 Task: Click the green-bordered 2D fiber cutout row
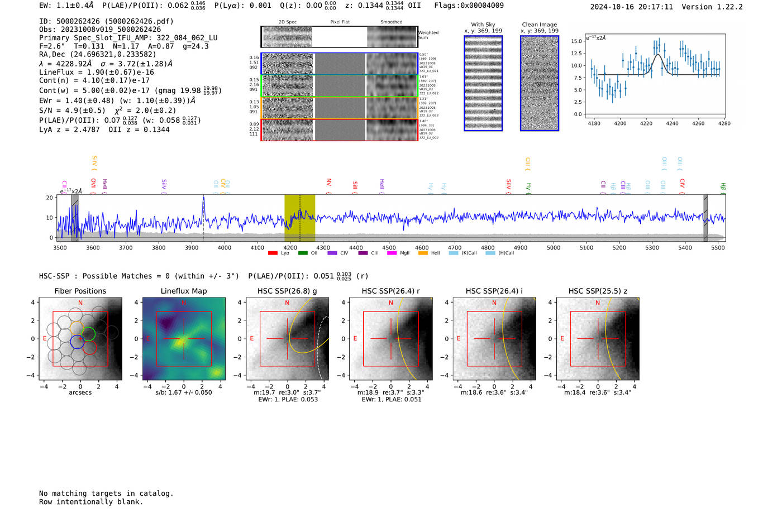[339, 86]
